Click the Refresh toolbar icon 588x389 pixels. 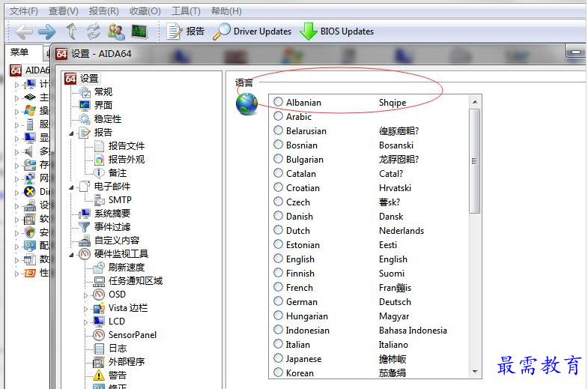pos(94,31)
